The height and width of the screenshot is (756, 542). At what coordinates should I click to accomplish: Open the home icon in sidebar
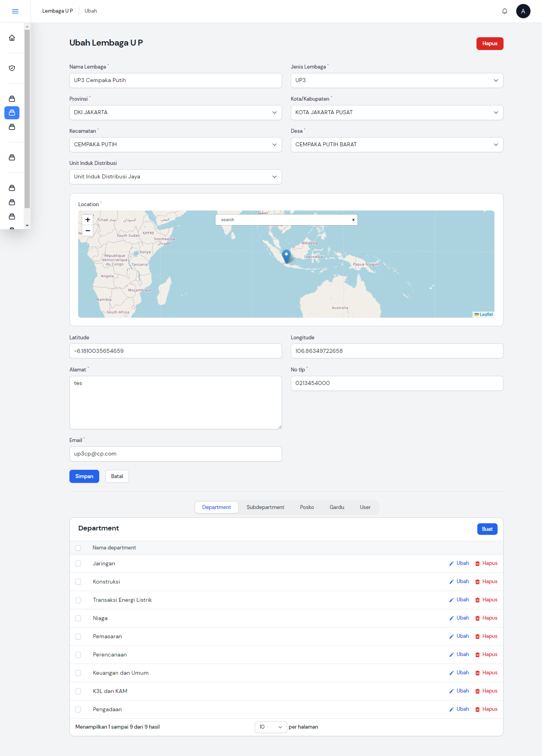[12, 38]
